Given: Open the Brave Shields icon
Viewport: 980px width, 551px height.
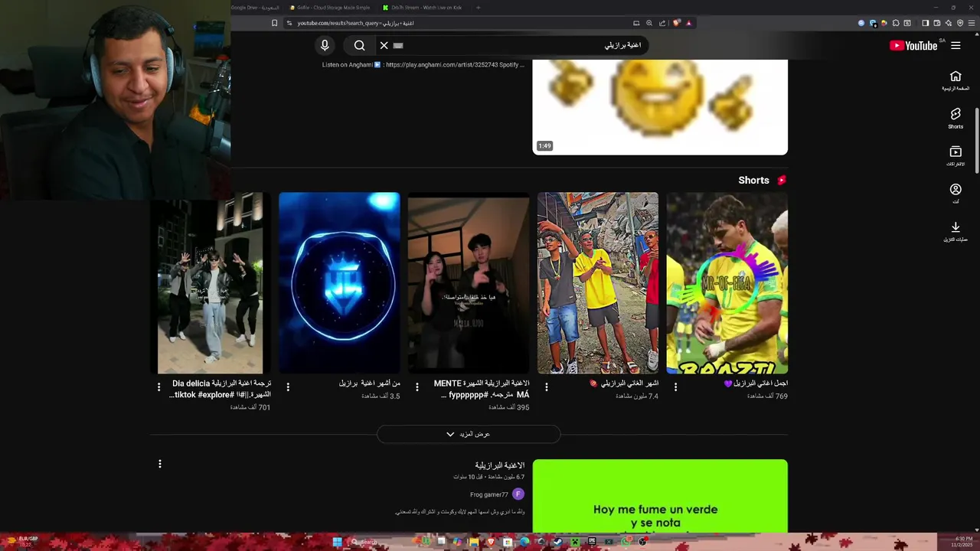Looking at the screenshot, I should [676, 23].
